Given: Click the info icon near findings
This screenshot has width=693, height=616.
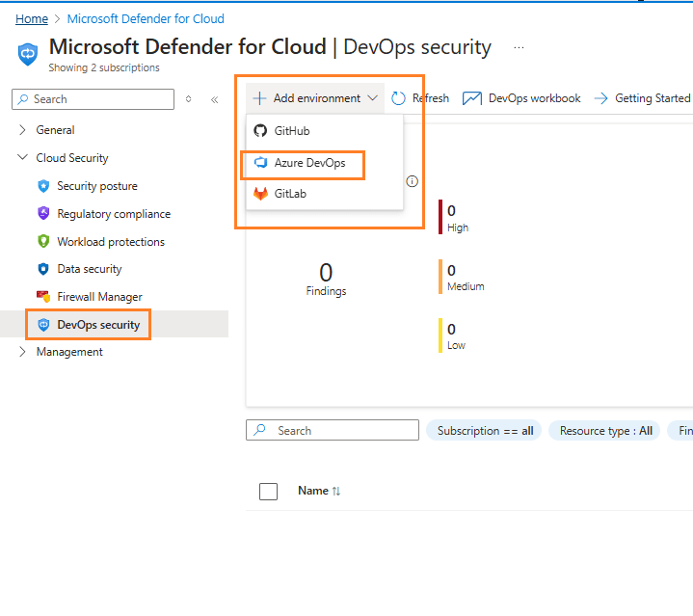Looking at the screenshot, I should 413,181.
